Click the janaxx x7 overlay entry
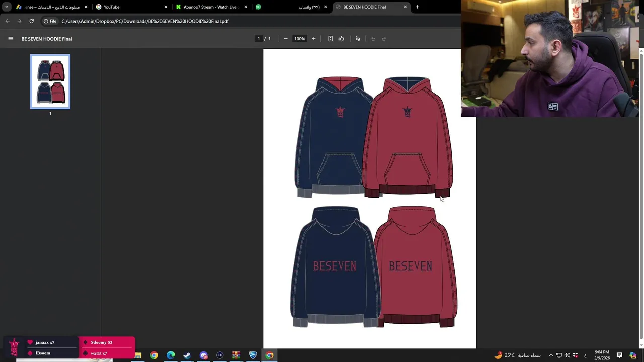 coord(45,342)
